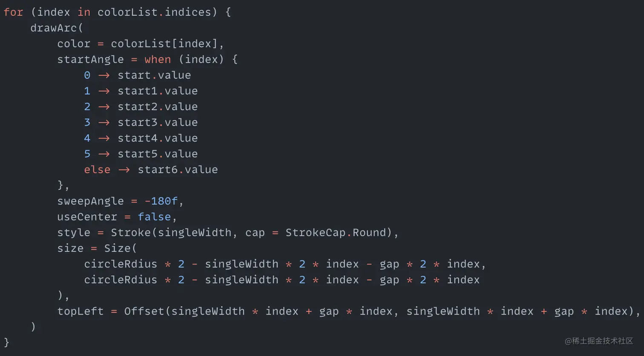The height and width of the screenshot is (356, 644).
Task: Click start6.value expression
Action: [x=178, y=170]
